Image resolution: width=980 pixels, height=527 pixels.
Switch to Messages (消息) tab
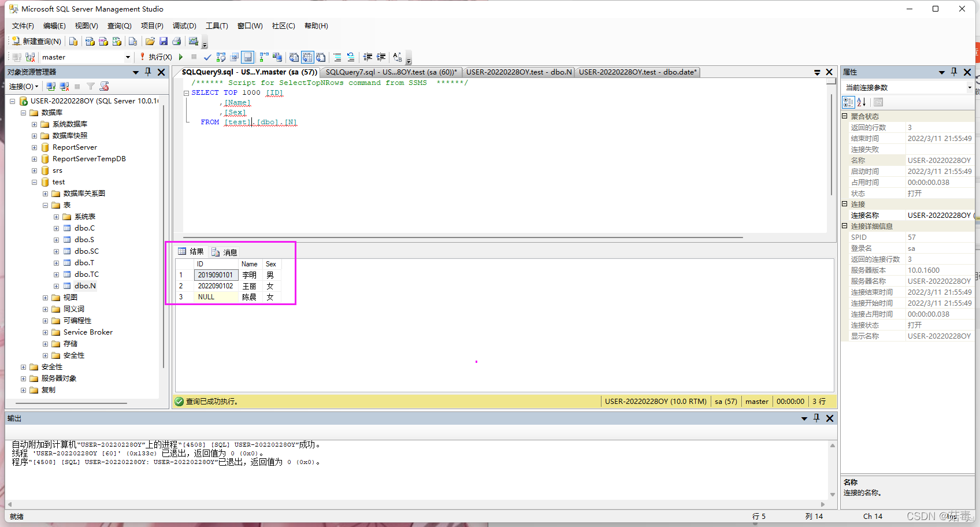click(x=224, y=252)
